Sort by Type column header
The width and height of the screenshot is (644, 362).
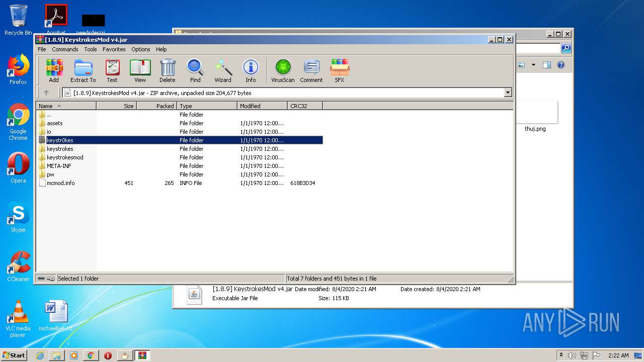pyautogui.click(x=207, y=106)
